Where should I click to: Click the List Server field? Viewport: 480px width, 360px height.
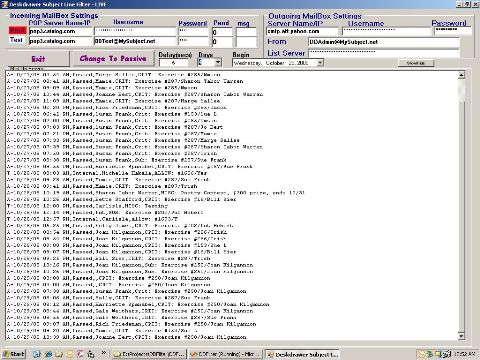coord(384,53)
